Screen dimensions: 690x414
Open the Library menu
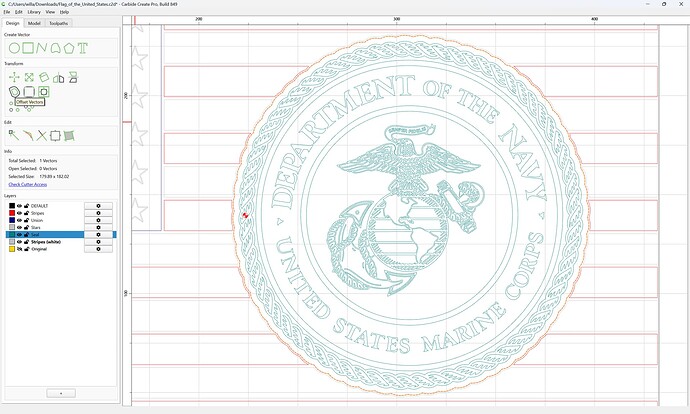(34, 12)
